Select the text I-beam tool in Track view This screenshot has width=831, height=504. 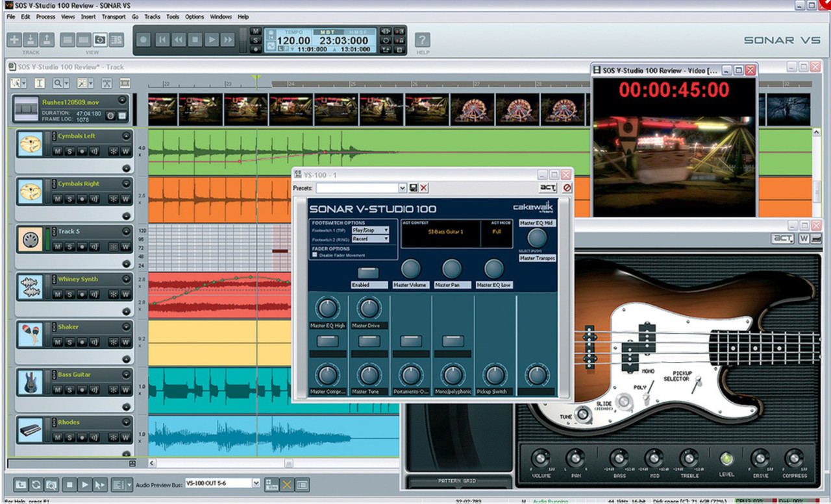(x=40, y=83)
